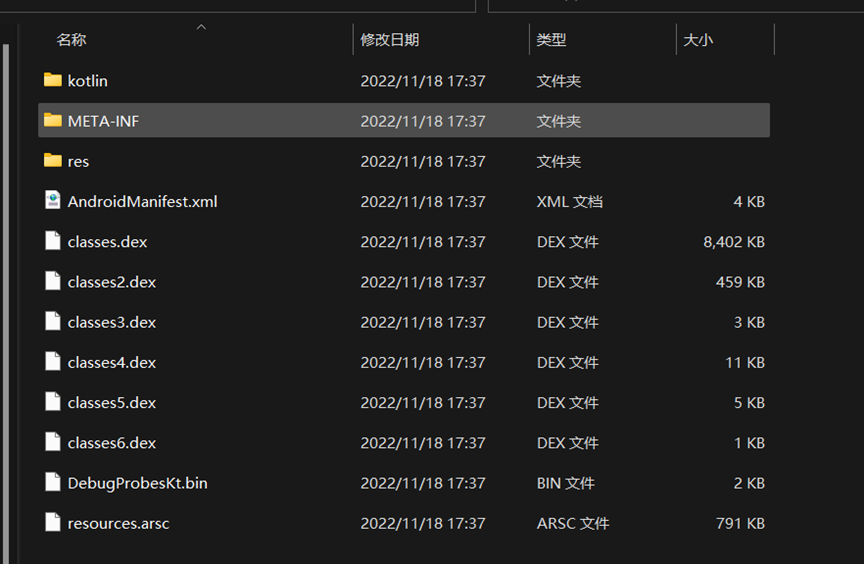Click the sort arrow above 名称 column
Screen dimensions: 864x564
(201, 27)
